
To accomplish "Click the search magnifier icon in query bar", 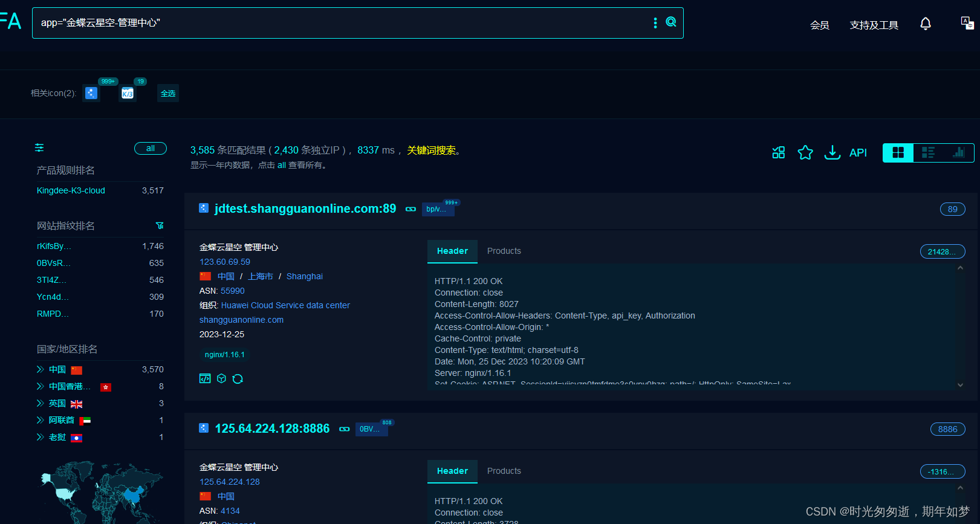I will click(671, 22).
